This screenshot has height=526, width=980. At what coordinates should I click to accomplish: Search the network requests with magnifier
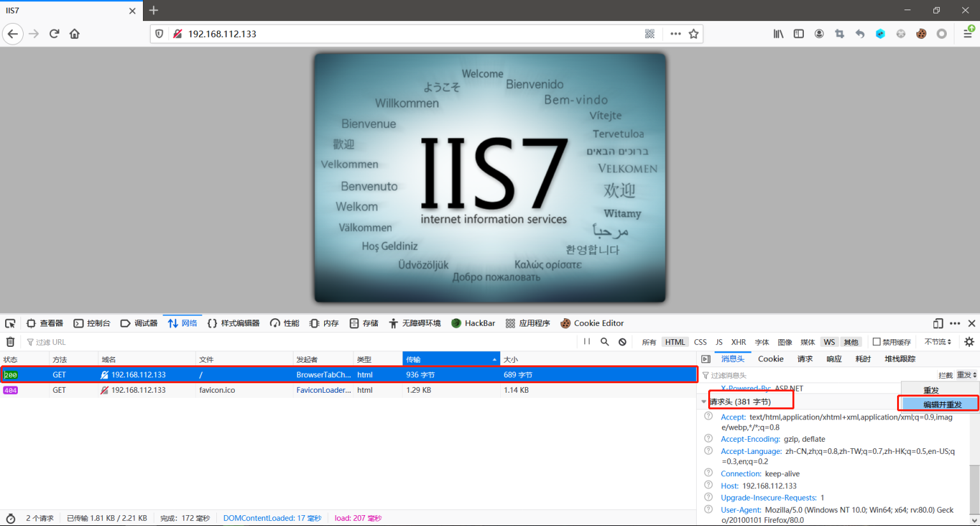pyautogui.click(x=605, y=342)
